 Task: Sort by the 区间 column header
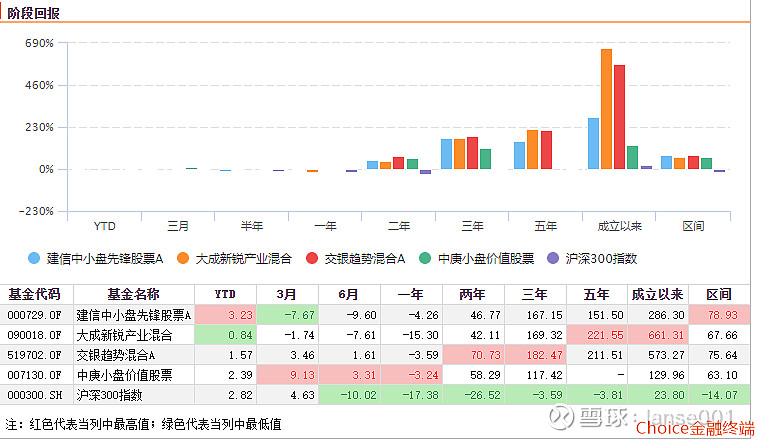pos(719,294)
